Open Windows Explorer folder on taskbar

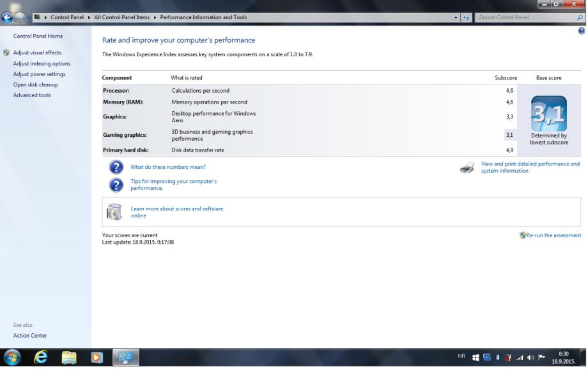69,357
